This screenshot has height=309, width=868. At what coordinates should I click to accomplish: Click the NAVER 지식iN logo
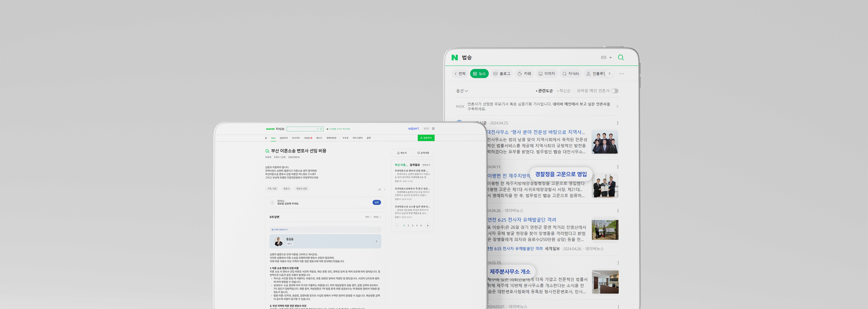pyautogui.click(x=275, y=129)
